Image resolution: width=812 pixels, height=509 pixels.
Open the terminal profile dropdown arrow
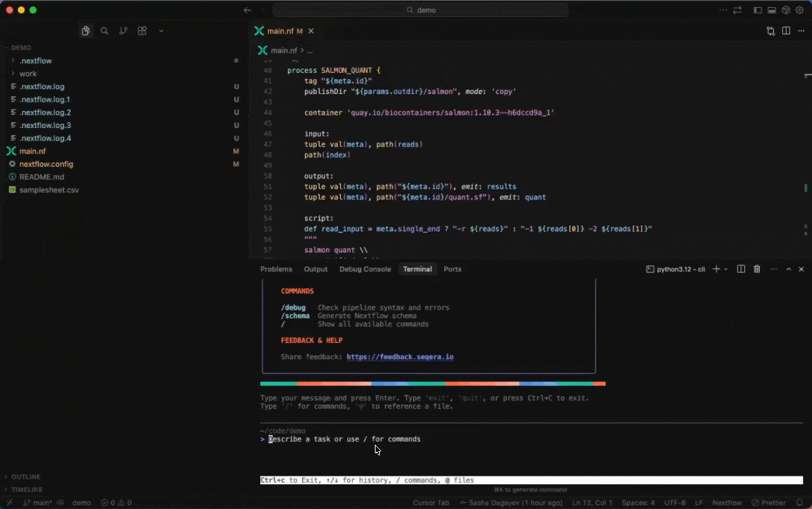click(726, 269)
